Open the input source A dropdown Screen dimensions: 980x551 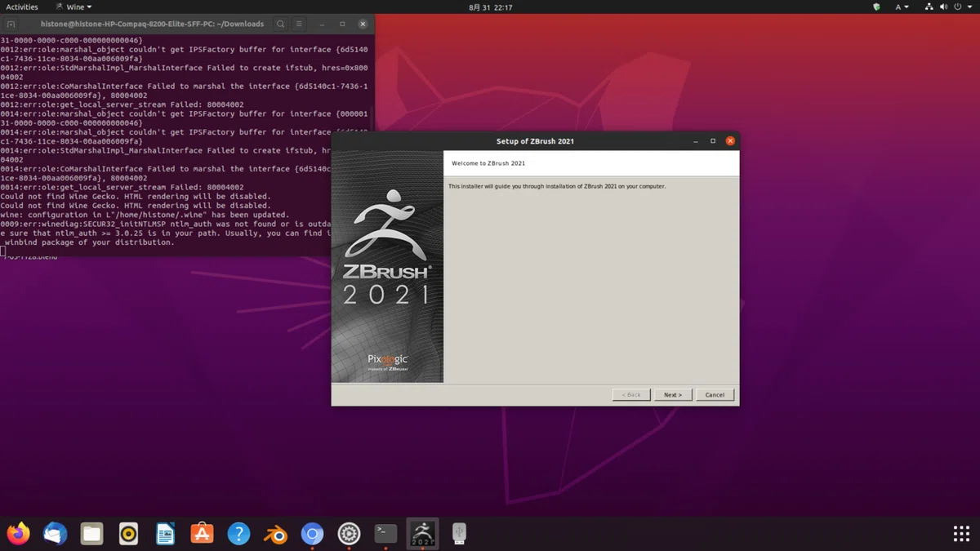pyautogui.click(x=902, y=7)
